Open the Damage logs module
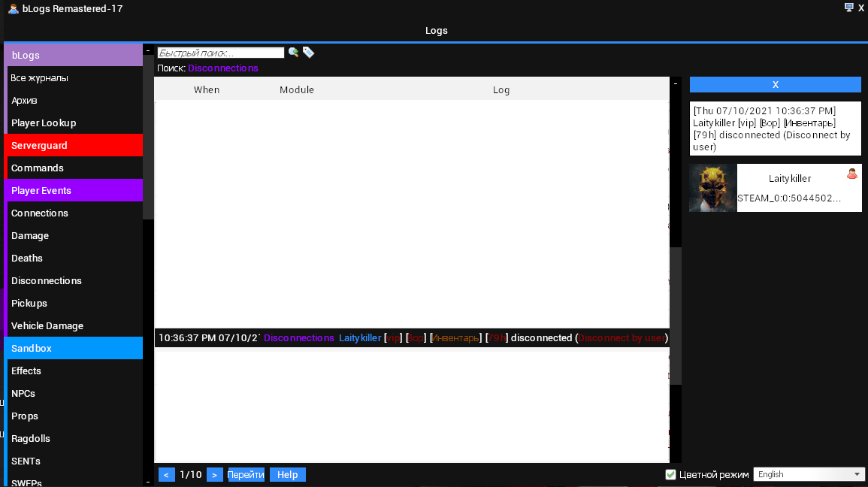Screen dimensions: 868x487 point(30,235)
